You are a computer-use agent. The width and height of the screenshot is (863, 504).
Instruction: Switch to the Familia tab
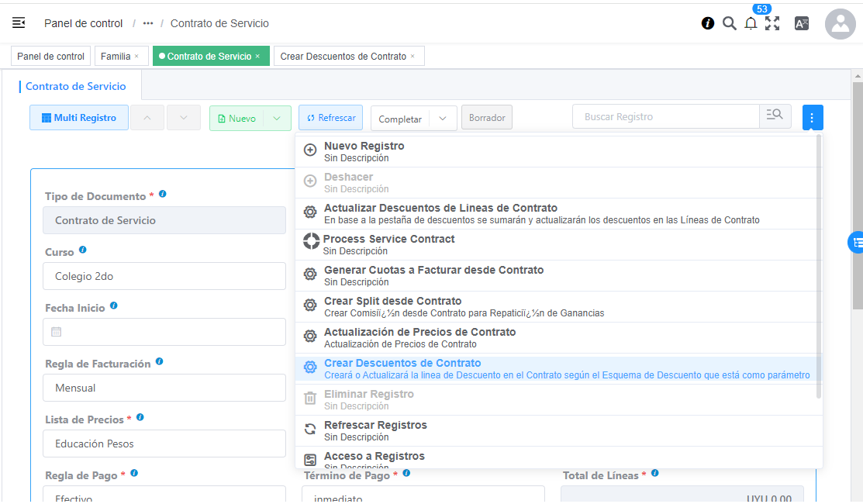116,56
